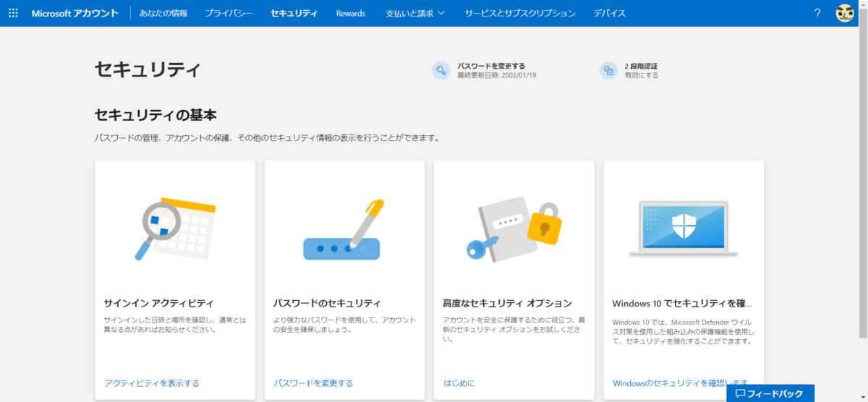Go to the プライバシー tab
868x402 pixels.
(229, 13)
